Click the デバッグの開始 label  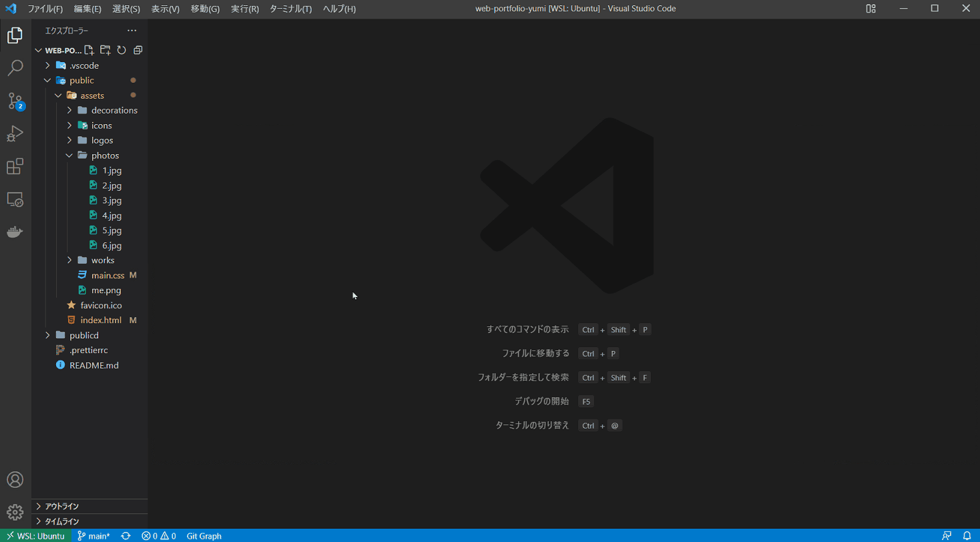click(541, 402)
